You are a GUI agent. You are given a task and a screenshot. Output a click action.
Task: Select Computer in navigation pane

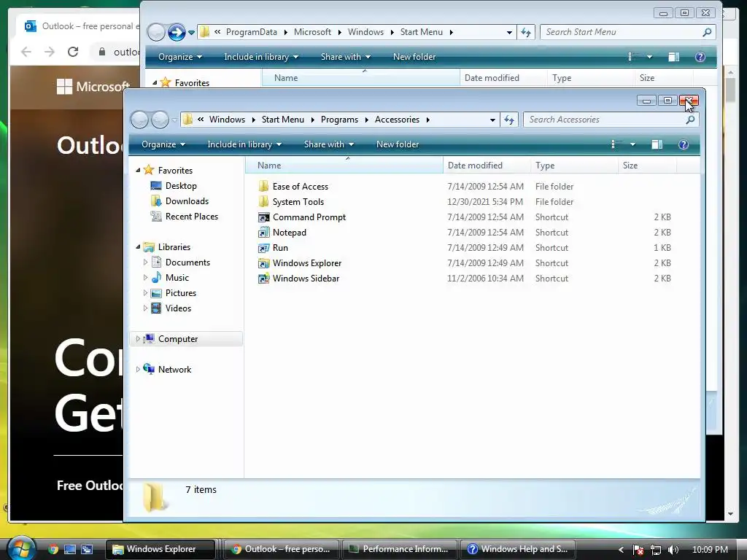click(x=178, y=338)
